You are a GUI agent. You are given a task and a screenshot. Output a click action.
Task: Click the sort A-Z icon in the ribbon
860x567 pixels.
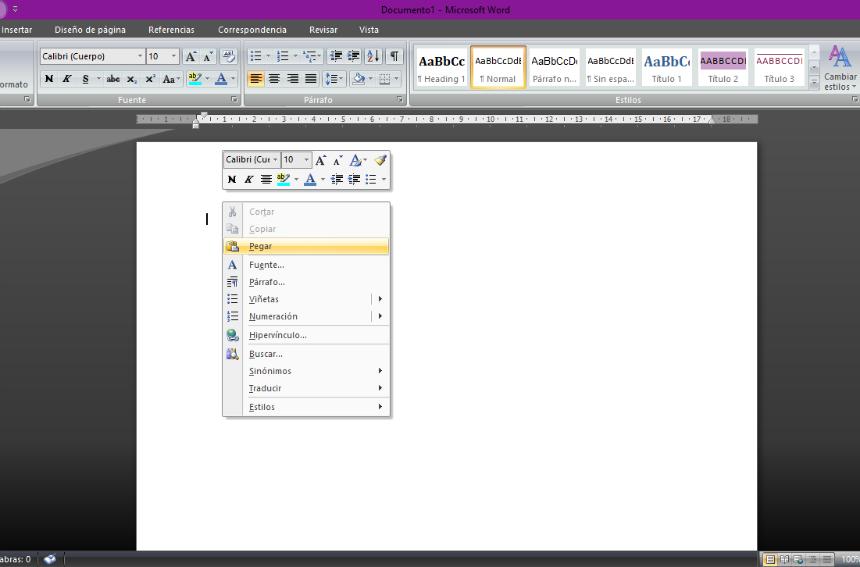pos(373,57)
